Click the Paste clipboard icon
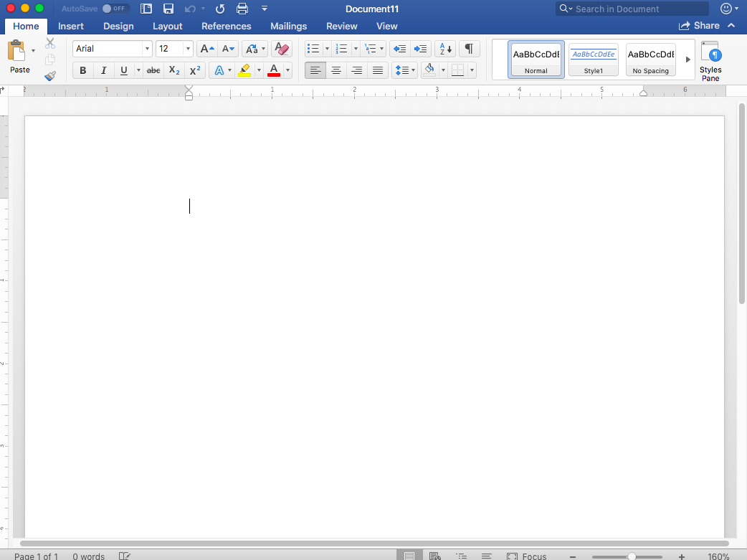Image resolution: width=747 pixels, height=560 pixels. [16, 50]
